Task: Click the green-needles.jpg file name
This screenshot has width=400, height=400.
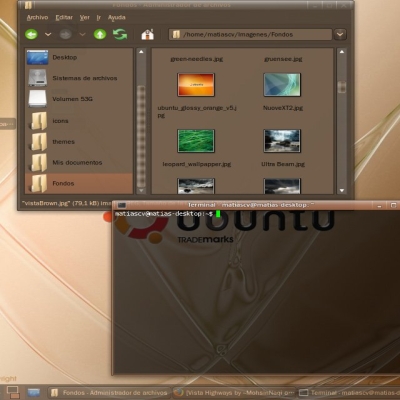Action: click(x=197, y=59)
